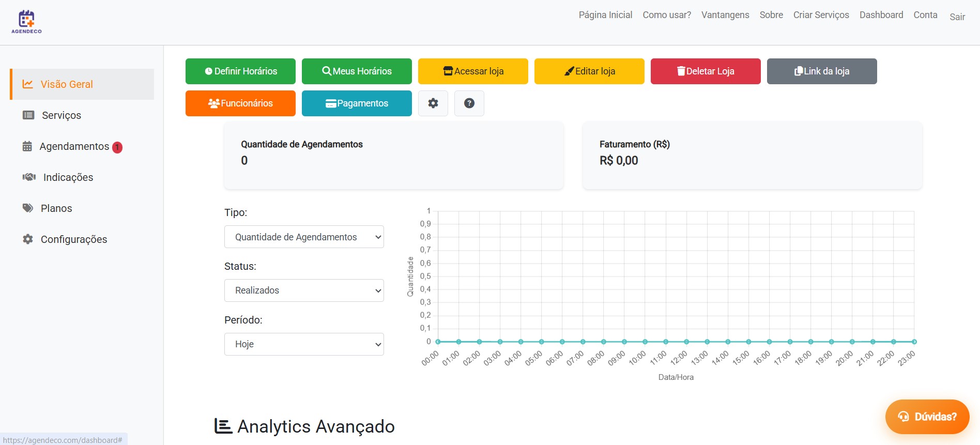Viewport: 980px width, 445px height.
Task: Click the red Deletar Loja button
Action: point(706,71)
